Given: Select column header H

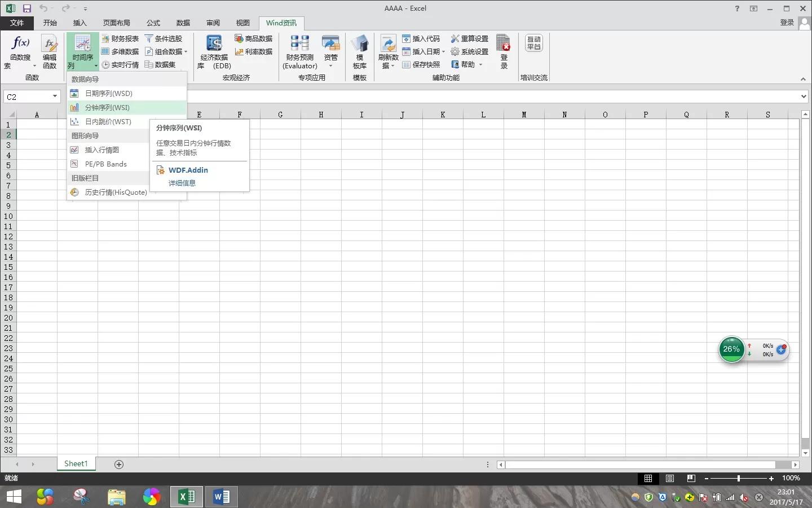Looking at the screenshot, I should [321, 115].
